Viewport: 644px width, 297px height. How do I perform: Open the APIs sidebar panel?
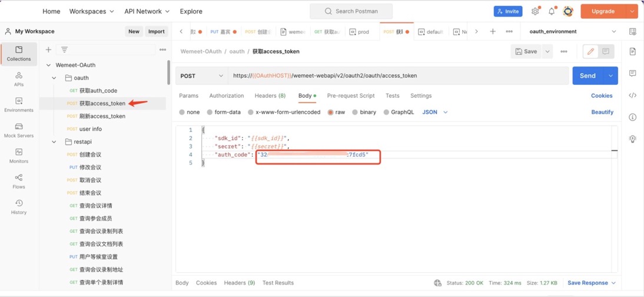(x=19, y=80)
